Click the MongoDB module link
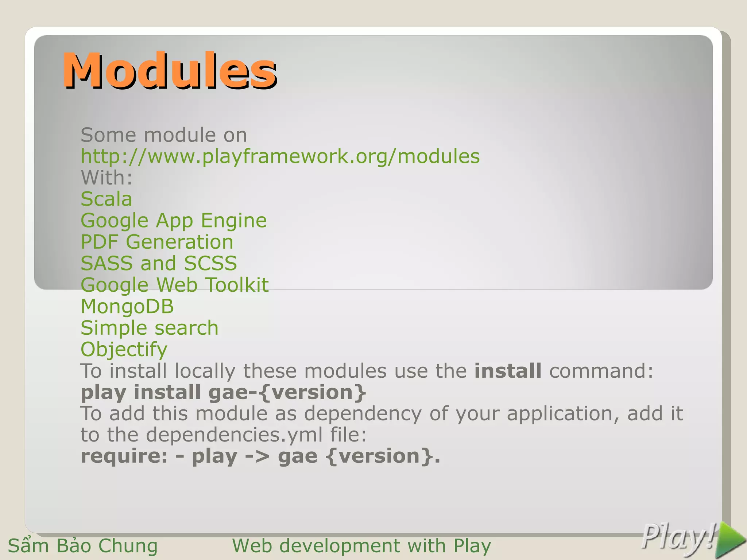This screenshot has height=560, width=747. pyautogui.click(x=127, y=307)
